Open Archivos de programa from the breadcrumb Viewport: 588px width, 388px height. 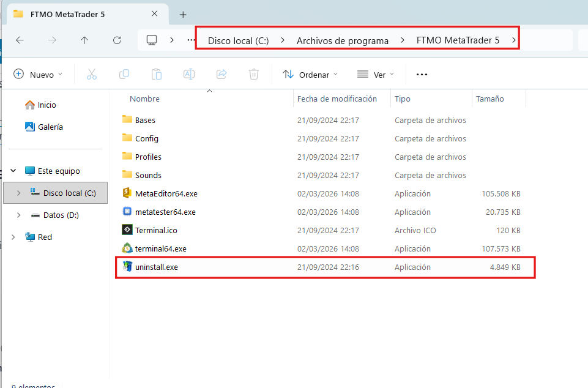343,40
